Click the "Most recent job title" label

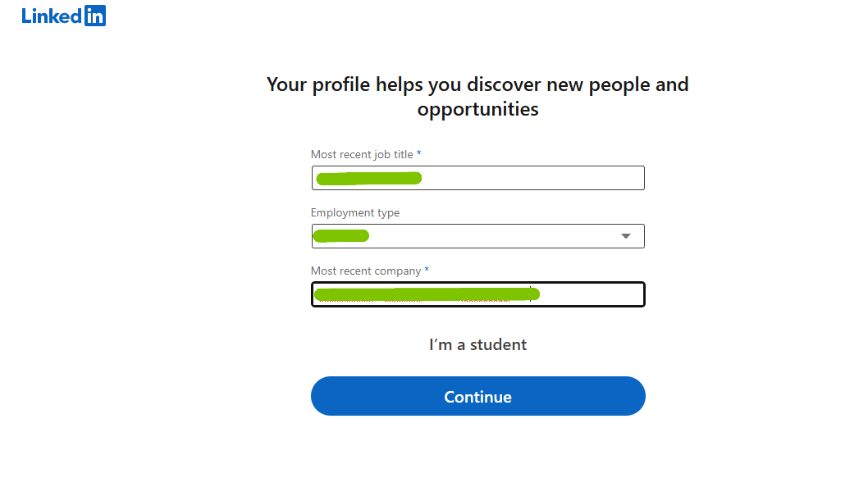362,154
